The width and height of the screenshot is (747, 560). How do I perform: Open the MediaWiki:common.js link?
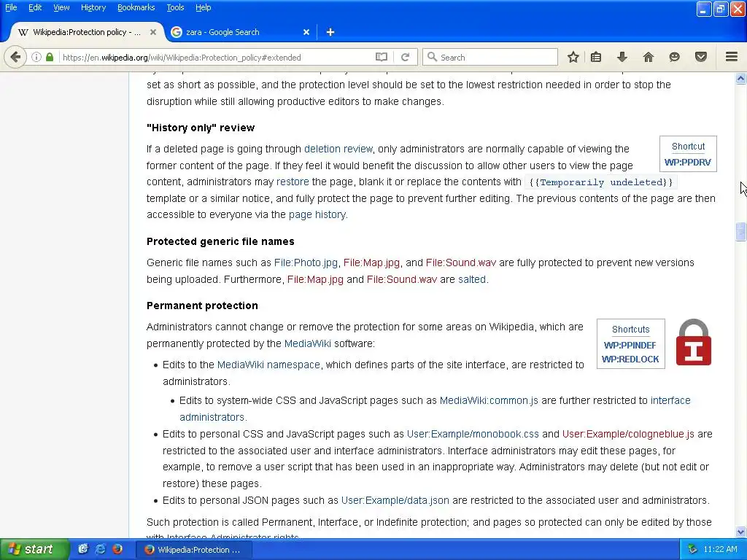(489, 400)
